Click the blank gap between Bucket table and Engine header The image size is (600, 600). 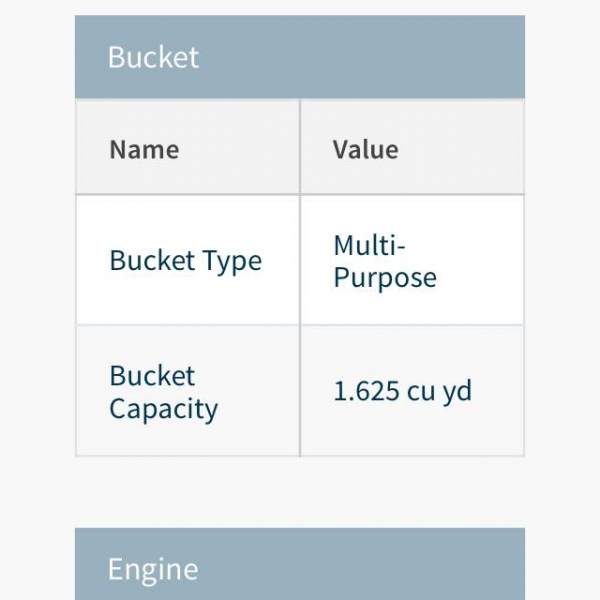[x=300, y=492]
